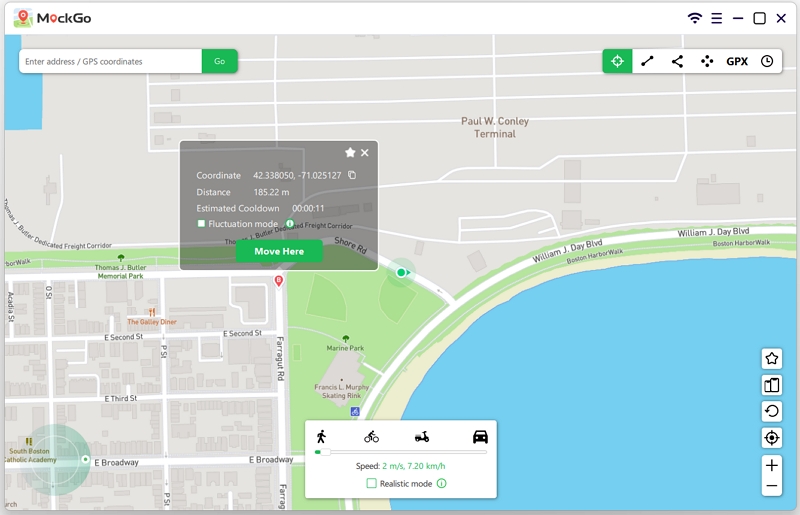This screenshot has width=800, height=515.
Task: Zoom out the map with minus button
Action: [x=771, y=486]
